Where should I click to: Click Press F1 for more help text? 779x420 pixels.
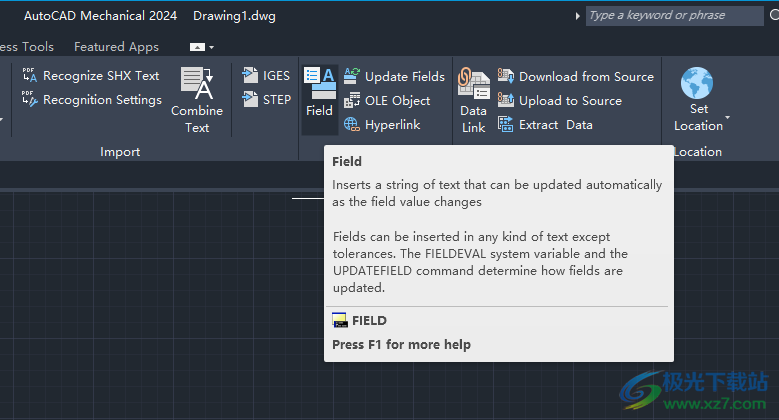coord(401,344)
